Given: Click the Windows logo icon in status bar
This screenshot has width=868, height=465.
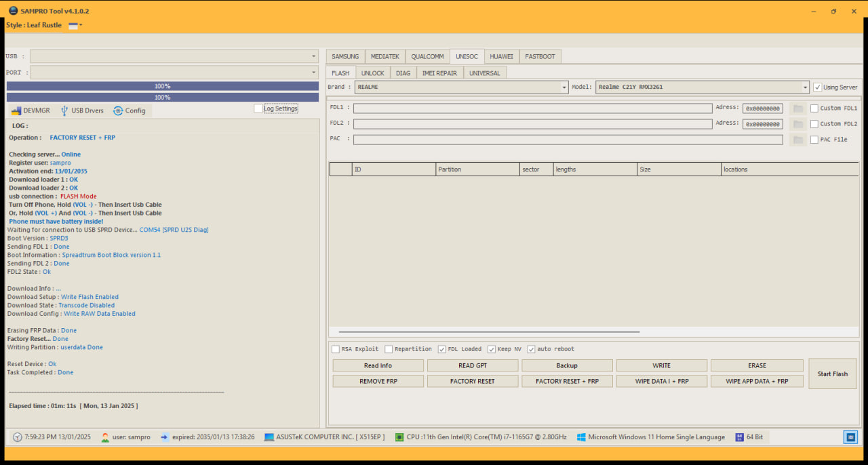Looking at the screenshot, I should (581, 437).
